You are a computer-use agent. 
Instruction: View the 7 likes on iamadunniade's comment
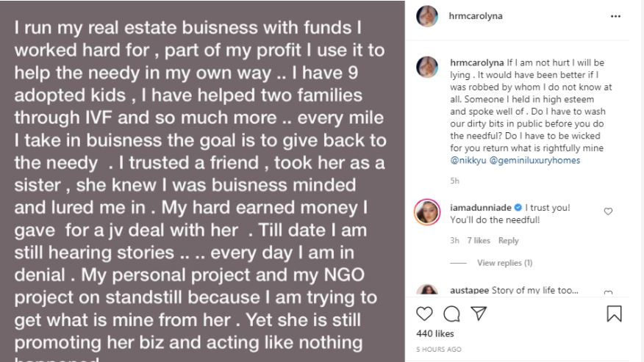click(x=480, y=240)
